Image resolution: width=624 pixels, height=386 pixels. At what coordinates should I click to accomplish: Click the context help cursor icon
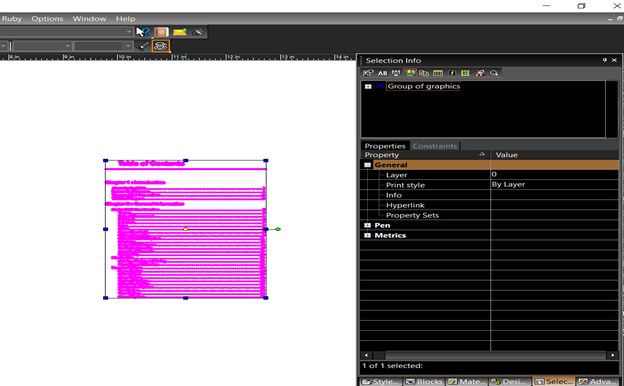point(142,32)
